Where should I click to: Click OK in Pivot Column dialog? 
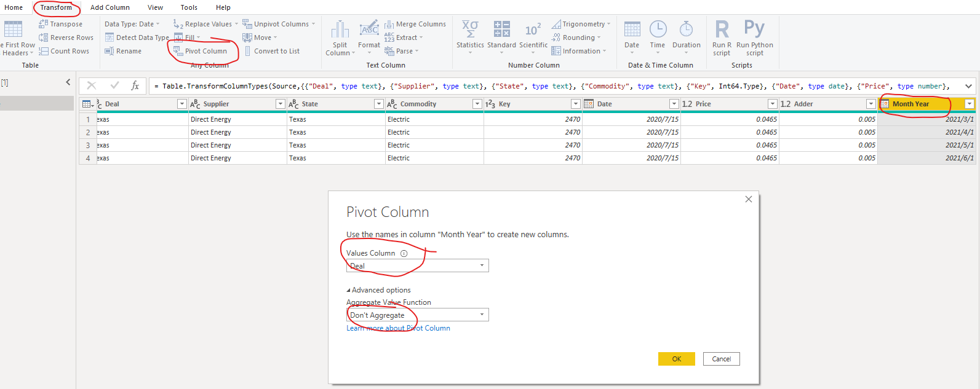(677, 359)
